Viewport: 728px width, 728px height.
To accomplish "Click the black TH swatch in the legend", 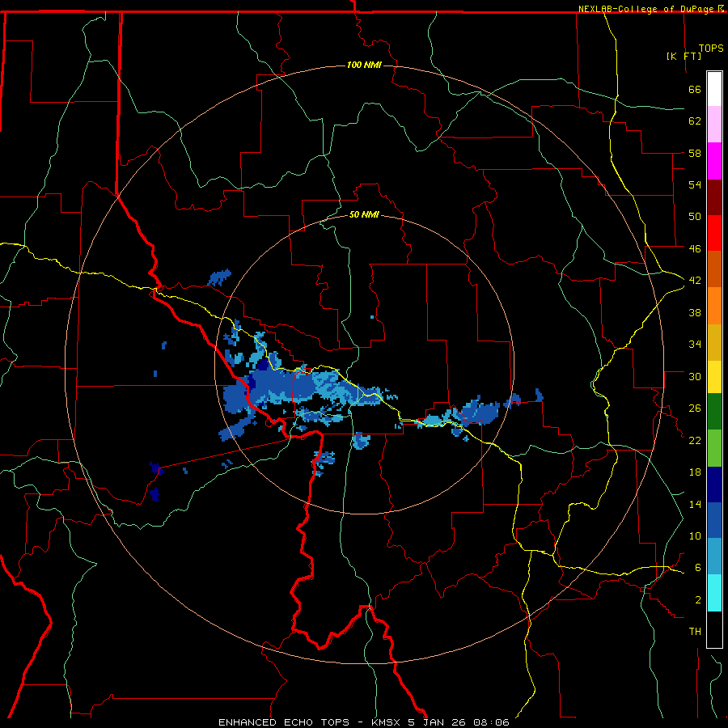I will pos(714,629).
